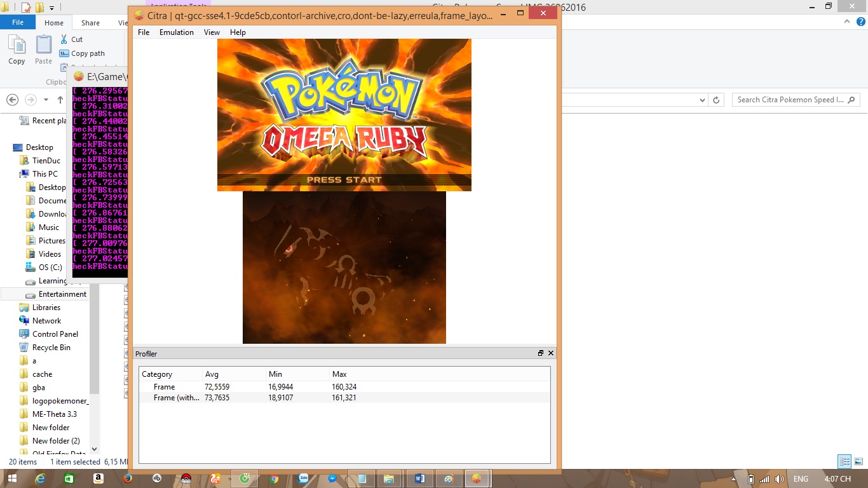This screenshot has width=868, height=488.
Task: Float the Profiler dock panel
Action: [x=541, y=353]
